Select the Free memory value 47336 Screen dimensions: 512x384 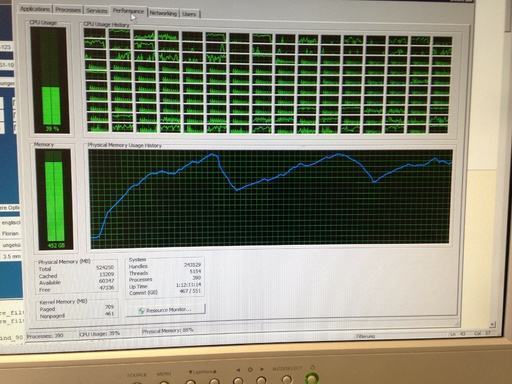tap(107, 287)
